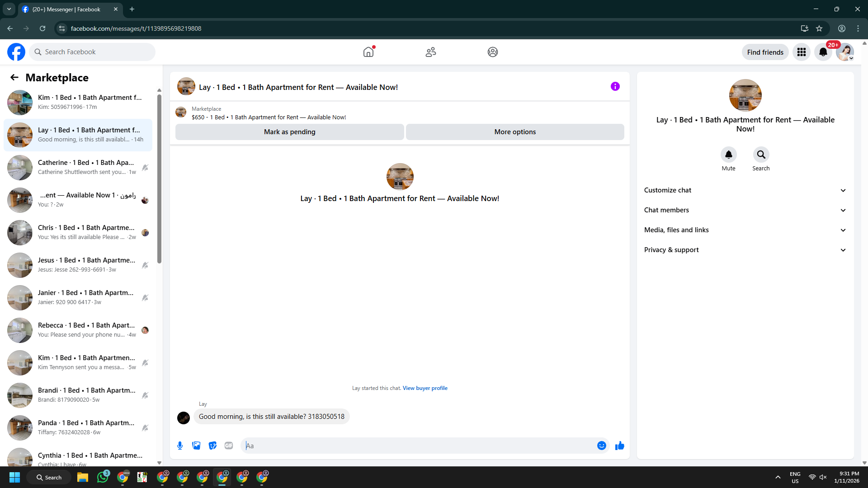
Task: Open the View buyer profile link
Action: (425, 388)
